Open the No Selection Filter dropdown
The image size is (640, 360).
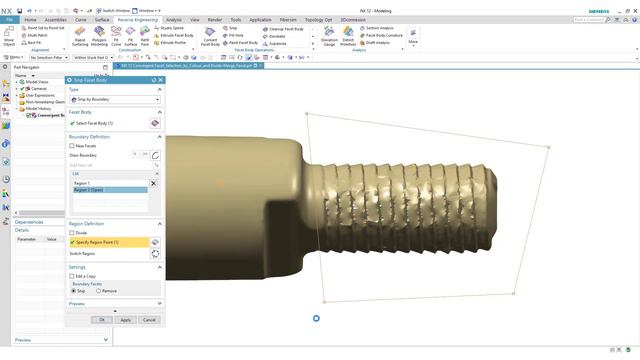point(49,58)
